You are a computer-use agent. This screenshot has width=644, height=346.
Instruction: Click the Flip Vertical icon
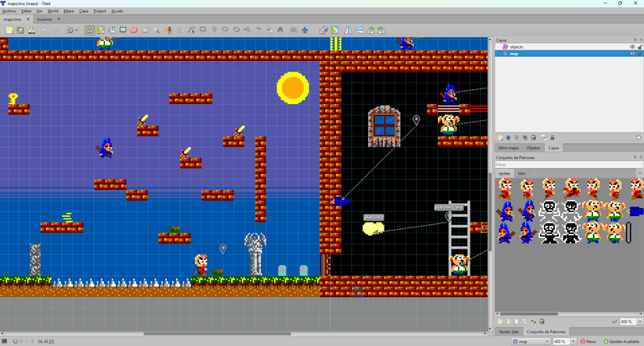click(360, 30)
